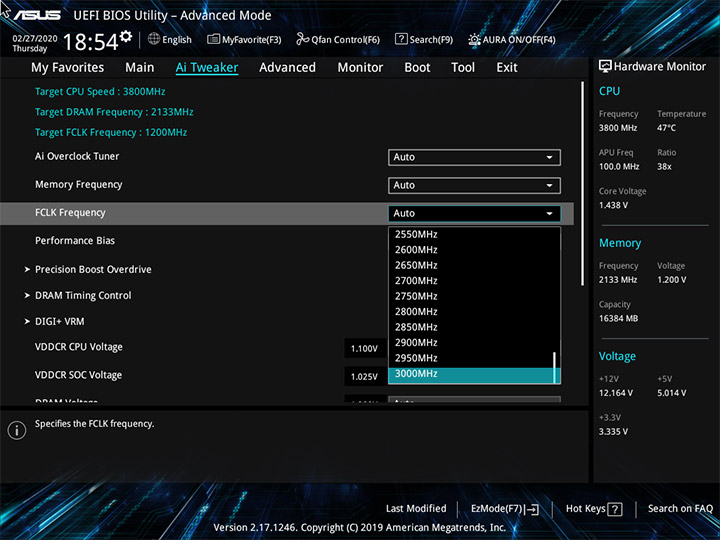Screen dimensions: 720x540
Task: Open MyFavorite(F3) folder icon
Action: click(213, 39)
